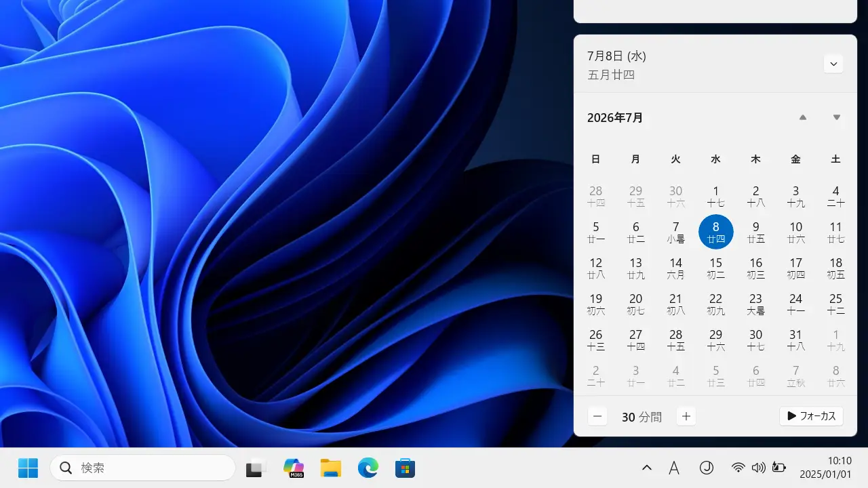Select July 1 in the calendar
The image size is (868, 488).
[x=716, y=196]
